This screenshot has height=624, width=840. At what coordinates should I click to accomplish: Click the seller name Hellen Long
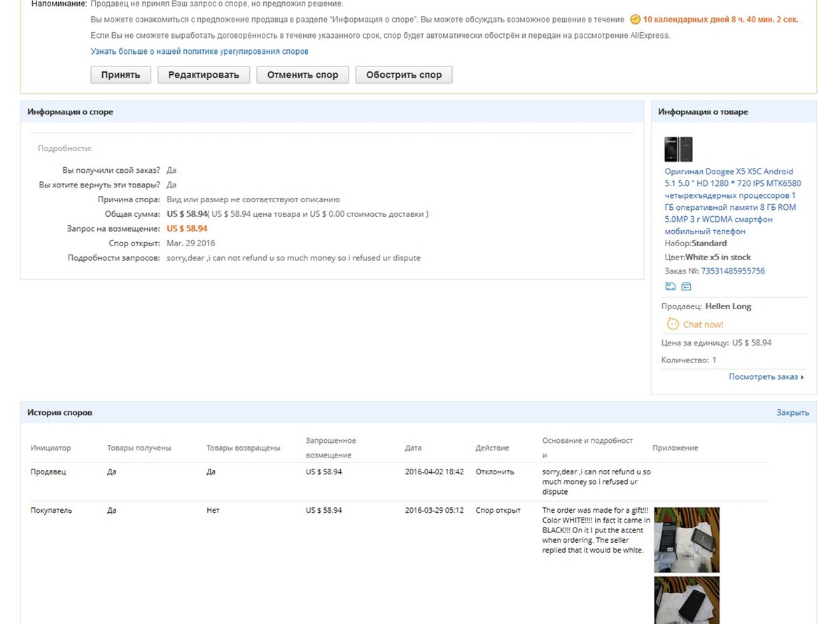point(728,306)
